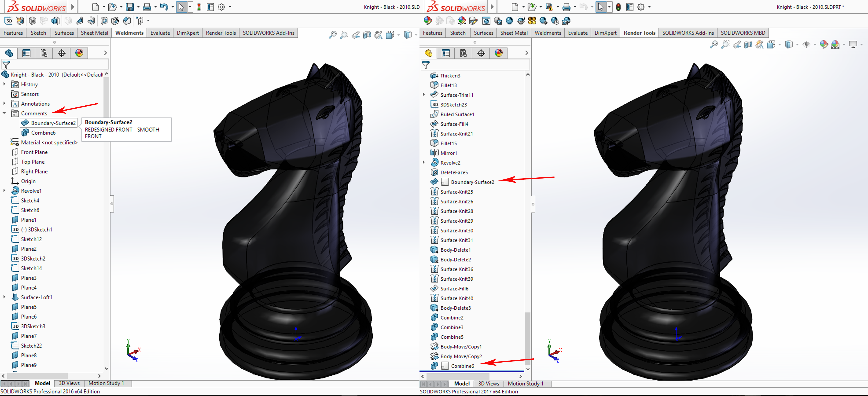The height and width of the screenshot is (396, 868).
Task: Click the Hole Wizard icon in Weldments toolbar
Action: (x=115, y=21)
